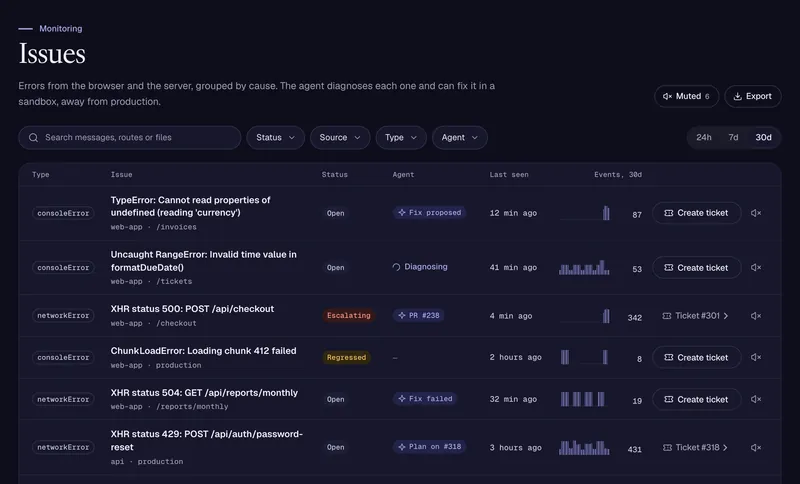Click the 431 events count
Screen dimensions: 800x484
(x=635, y=449)
